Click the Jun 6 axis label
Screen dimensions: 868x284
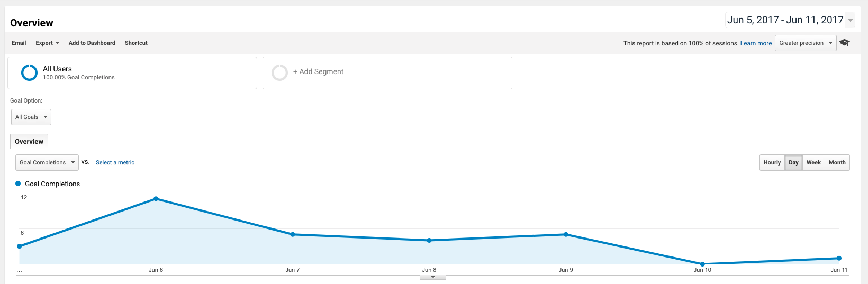(x=156, y=270)
